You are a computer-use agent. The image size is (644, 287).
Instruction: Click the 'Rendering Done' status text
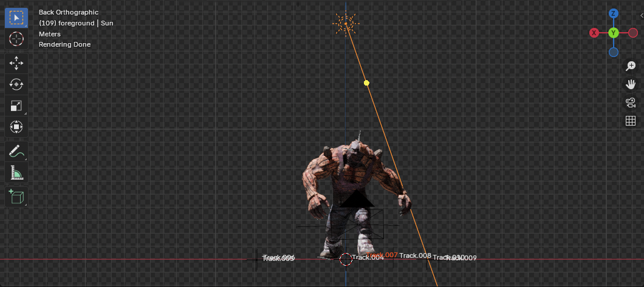tap(64, 44)
